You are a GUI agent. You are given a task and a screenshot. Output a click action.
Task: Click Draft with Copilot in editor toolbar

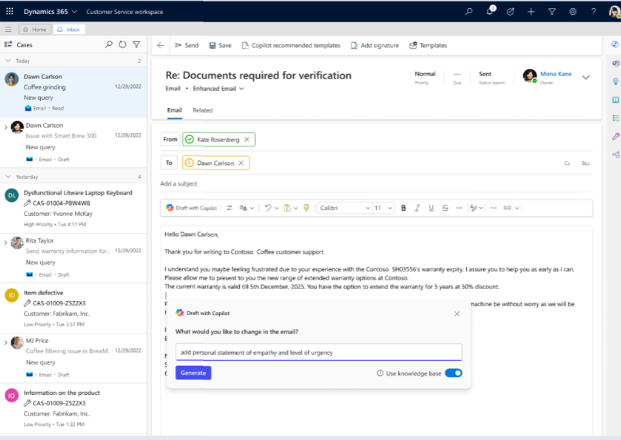point(192,208)
